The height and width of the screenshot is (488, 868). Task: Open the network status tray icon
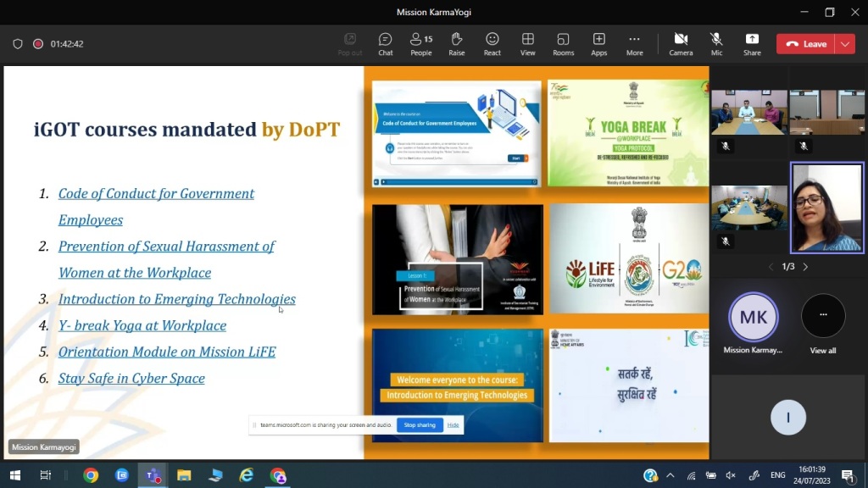[x=692, y=475]
